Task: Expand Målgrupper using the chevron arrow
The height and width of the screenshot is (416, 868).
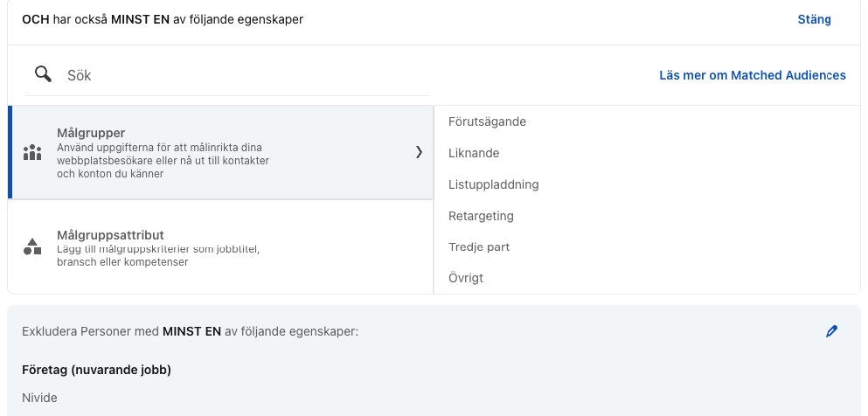Action: click(x=419, y=152)
